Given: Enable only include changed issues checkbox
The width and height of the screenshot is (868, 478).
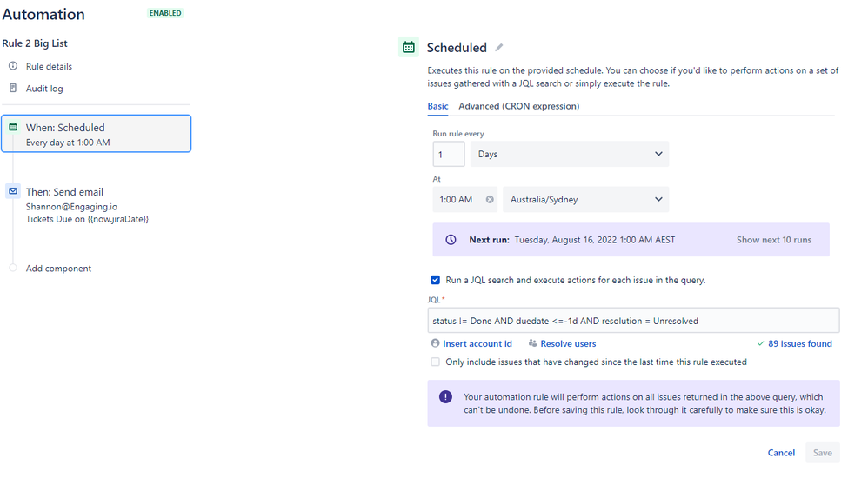Looking at the screenshot, I should point(435,362).
